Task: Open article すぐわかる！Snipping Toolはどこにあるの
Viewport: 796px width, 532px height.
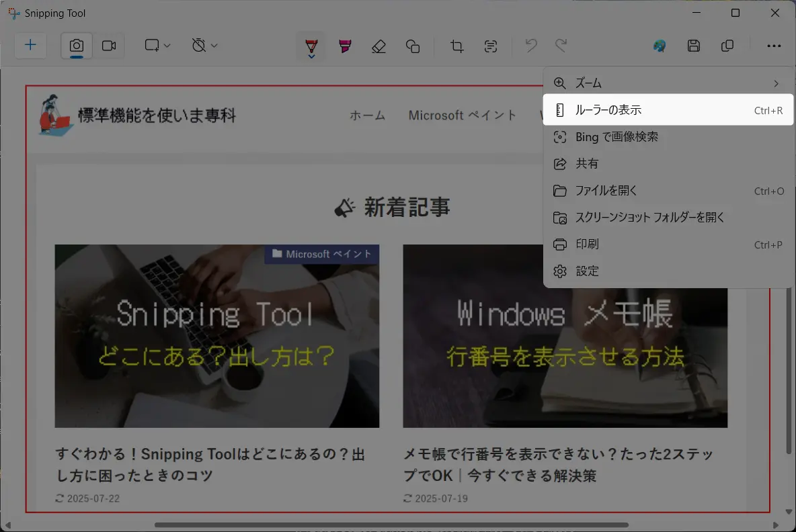Action: click(x=210, y=465)
